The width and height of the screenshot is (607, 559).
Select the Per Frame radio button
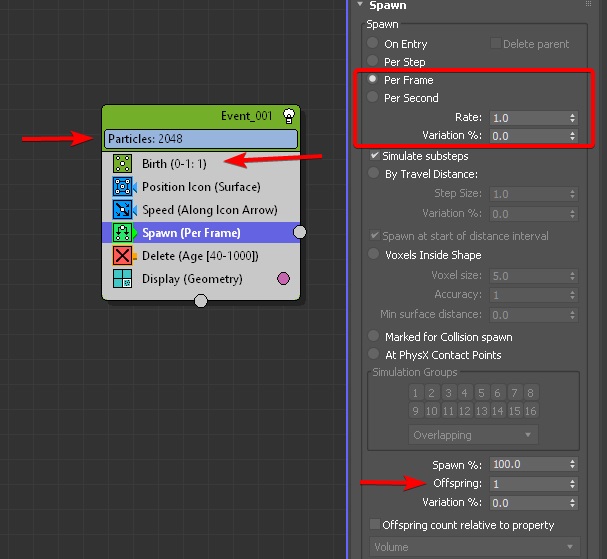[x=372, y=79]
